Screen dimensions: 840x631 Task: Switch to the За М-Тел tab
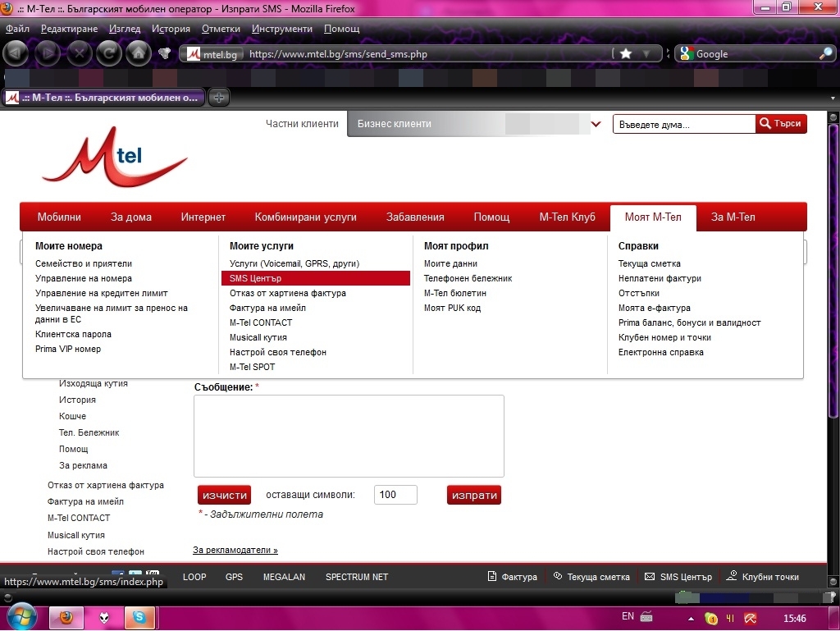(x=733, y=217)
